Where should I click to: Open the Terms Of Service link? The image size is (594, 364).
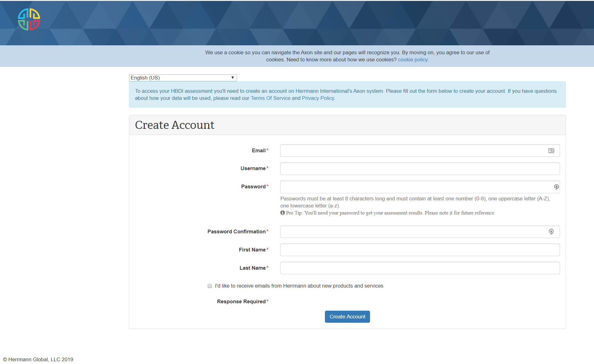(x=270, y=98)
